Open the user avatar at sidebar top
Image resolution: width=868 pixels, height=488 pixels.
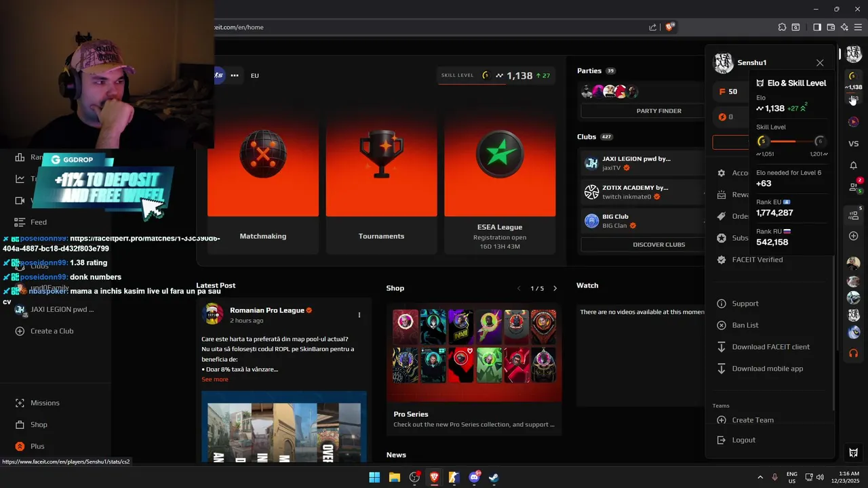(854, 55)
